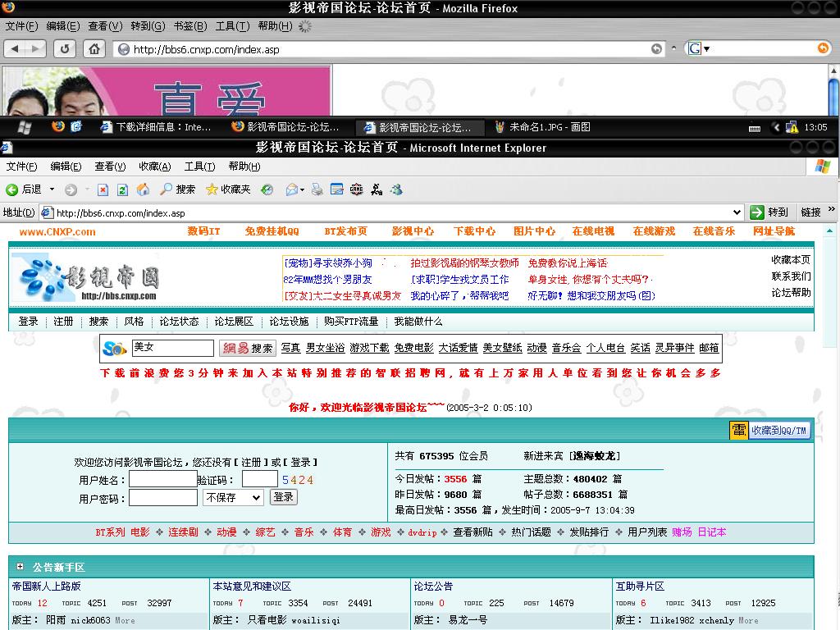Screen dimensions: 840x630
Task: Click IE page scrollbar up arrow
Action: (830, 231)
